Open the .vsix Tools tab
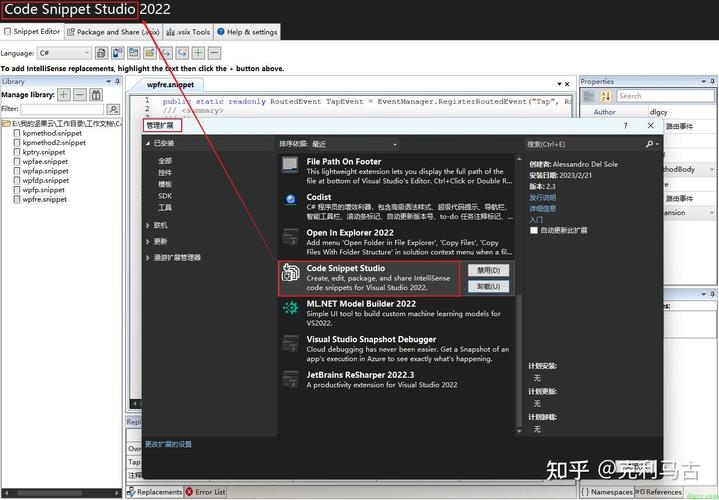Image resolution: width=719 pixels, height=500 pixels. [x=188, y=32]
